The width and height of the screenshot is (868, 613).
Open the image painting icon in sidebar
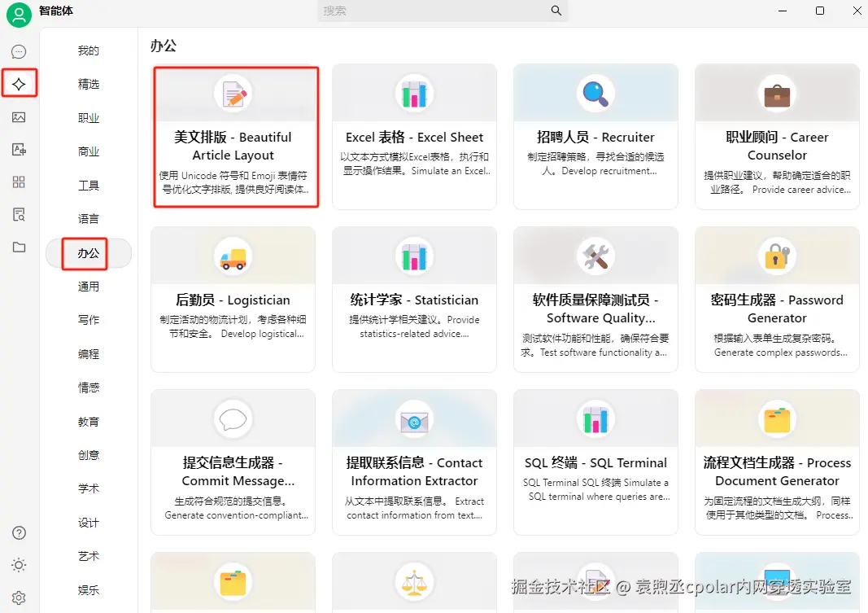(19, 117)
